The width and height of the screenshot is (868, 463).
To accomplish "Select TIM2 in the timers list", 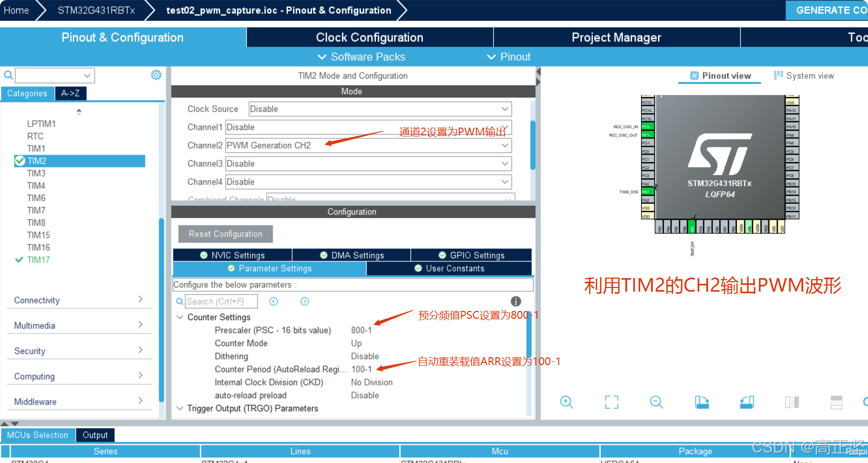I will click(x=80, y=161).
